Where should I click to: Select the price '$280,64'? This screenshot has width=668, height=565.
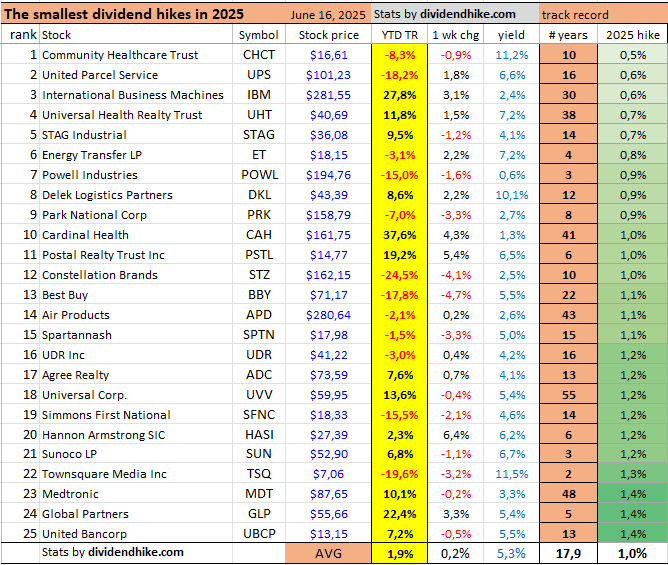(328, 315)
